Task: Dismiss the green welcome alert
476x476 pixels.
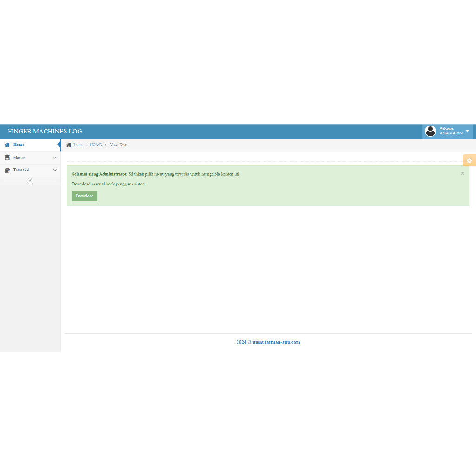Action: [x=463, y=173]
